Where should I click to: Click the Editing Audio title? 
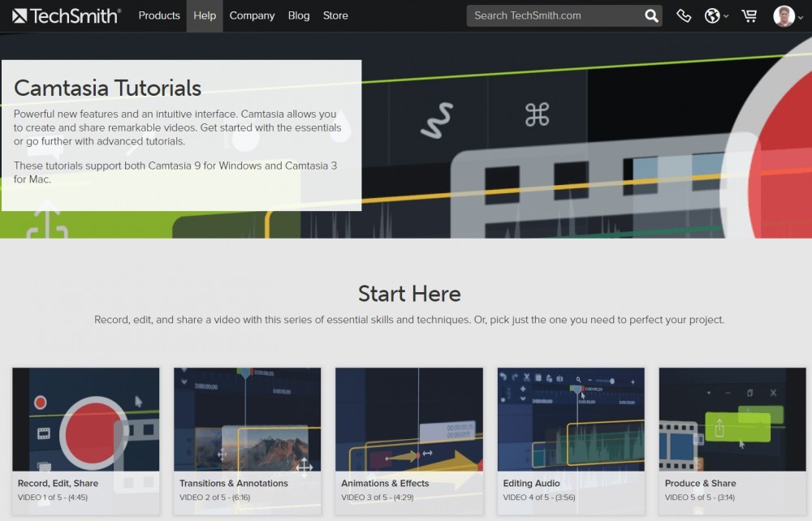click(x=531, y=483)
